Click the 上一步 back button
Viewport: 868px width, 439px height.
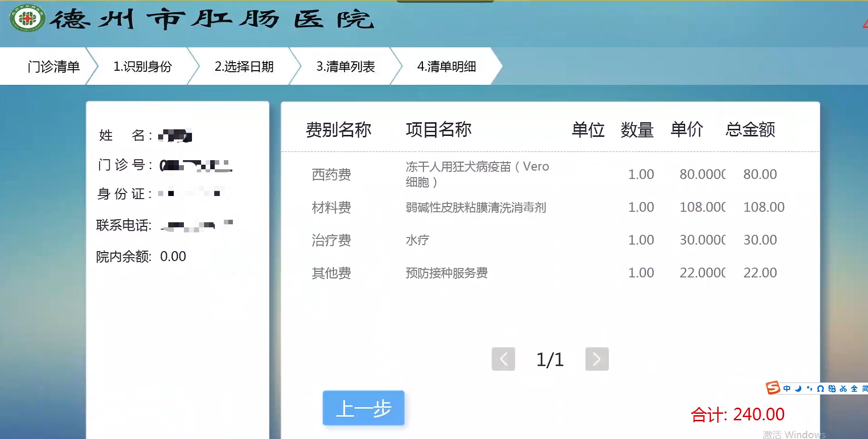click(363, 408)
